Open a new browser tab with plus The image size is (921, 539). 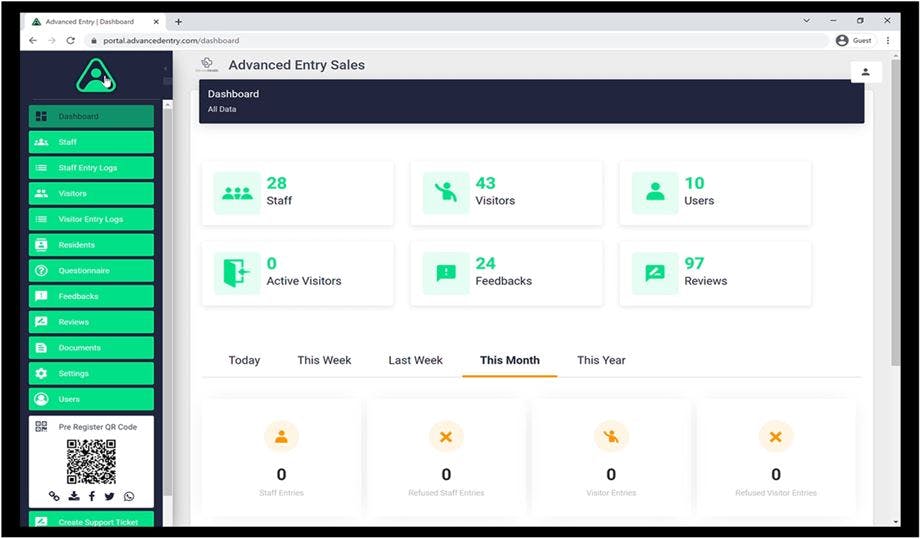(x=178, y=22)
